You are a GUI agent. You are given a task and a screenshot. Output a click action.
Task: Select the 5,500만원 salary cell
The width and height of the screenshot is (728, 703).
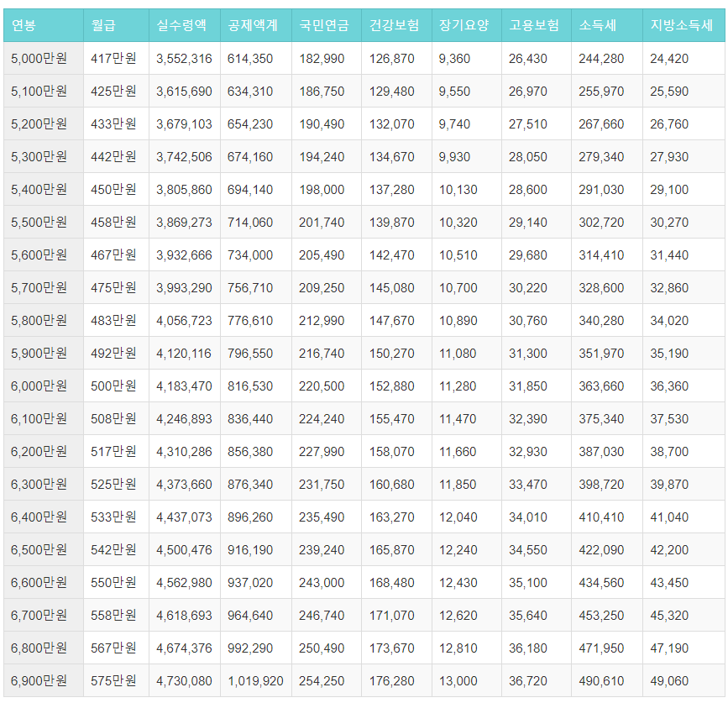[44, 222]
